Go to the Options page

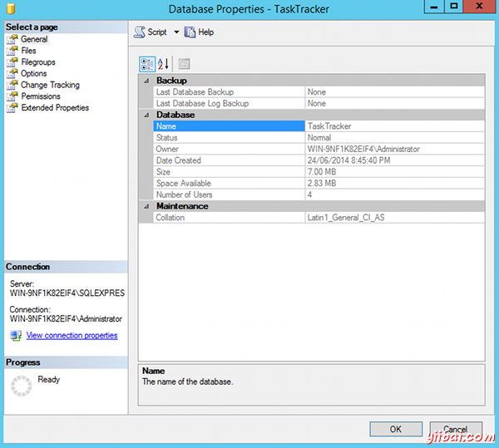[x=34, y=74]
